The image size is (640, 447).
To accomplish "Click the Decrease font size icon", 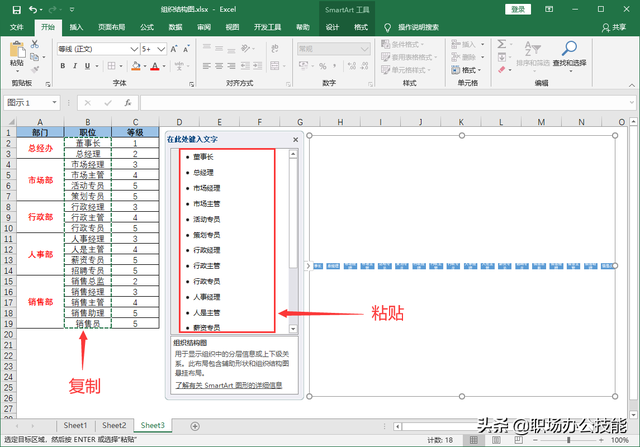I will coord(187,49).
